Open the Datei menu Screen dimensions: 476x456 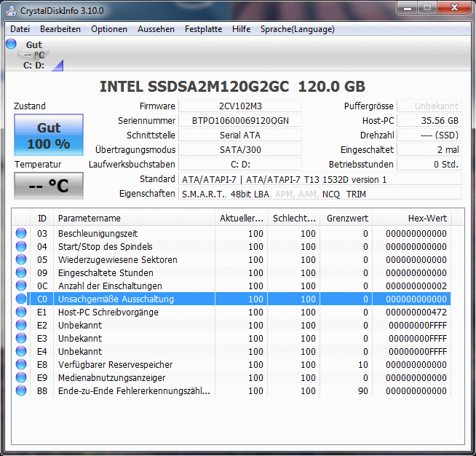pyautogui.click(x=20, y=29)
